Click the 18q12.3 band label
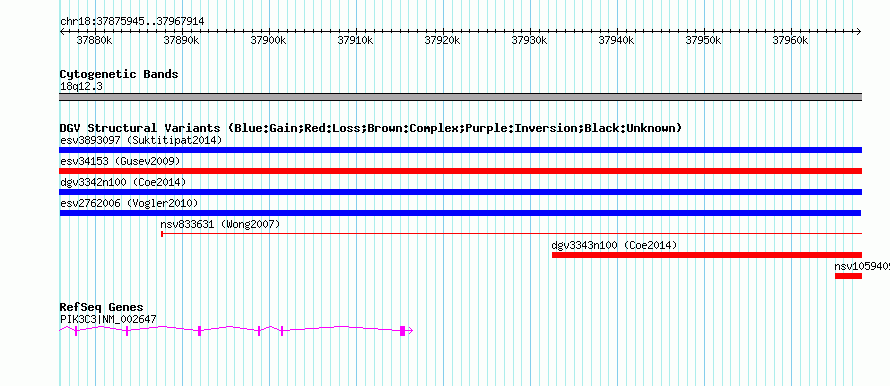Screen dimensions: 890x386 pyautogui.click(x=82, y=87)
